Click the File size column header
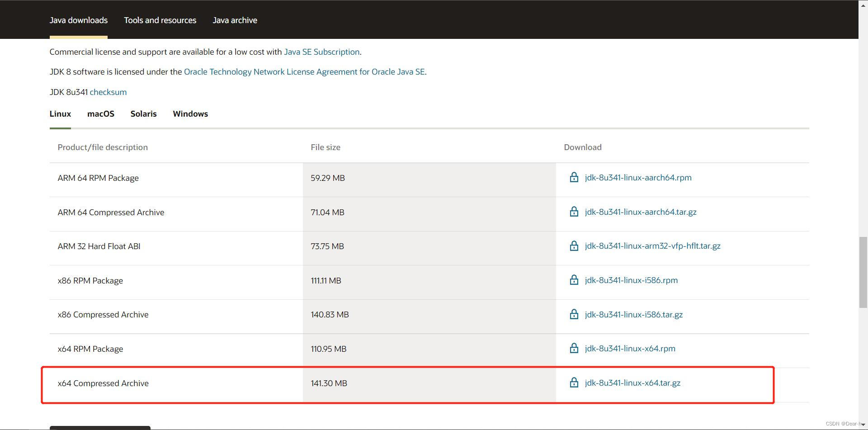This screenshot has height=430, width=868. (x=325, y=147)
